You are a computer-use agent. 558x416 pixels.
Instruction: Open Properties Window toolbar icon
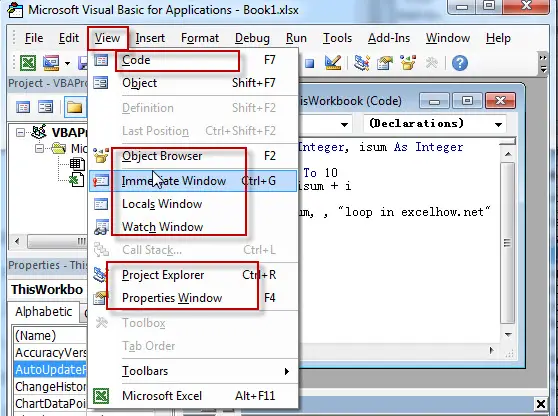point(385,63)
